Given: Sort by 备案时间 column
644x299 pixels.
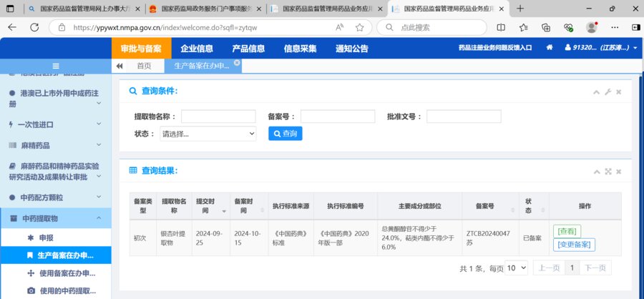Looking at the screenshot, I should coord(249,206).
